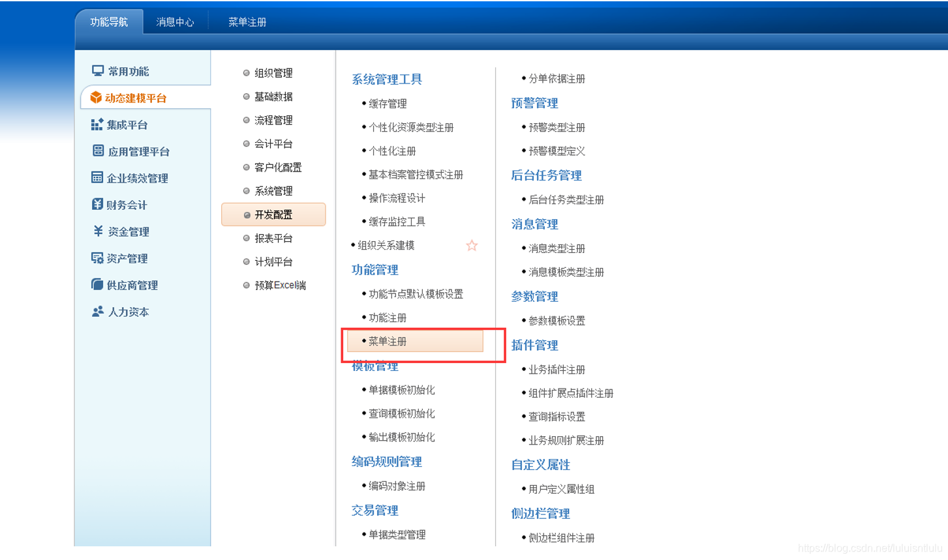The height and width of the screenshot is (560, 948).
Task: Click the 插件管理 section heading
Action: pos(534,345)
